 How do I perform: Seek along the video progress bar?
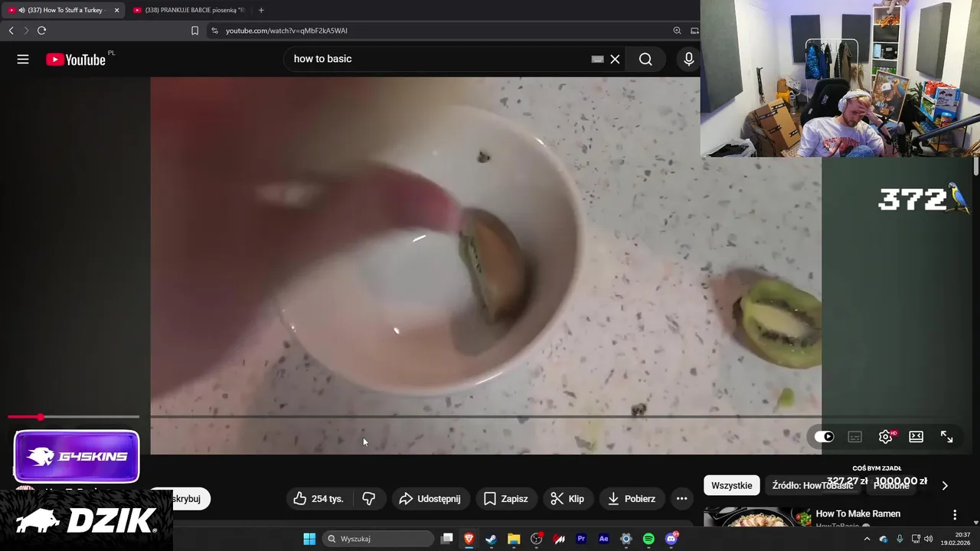(x=486, y=417)
